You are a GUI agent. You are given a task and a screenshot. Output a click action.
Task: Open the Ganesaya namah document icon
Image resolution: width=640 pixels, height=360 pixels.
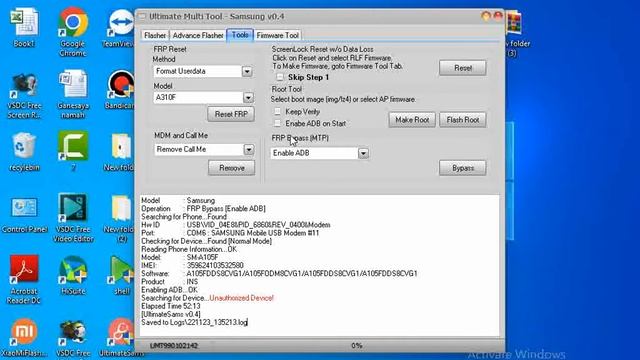73,94
